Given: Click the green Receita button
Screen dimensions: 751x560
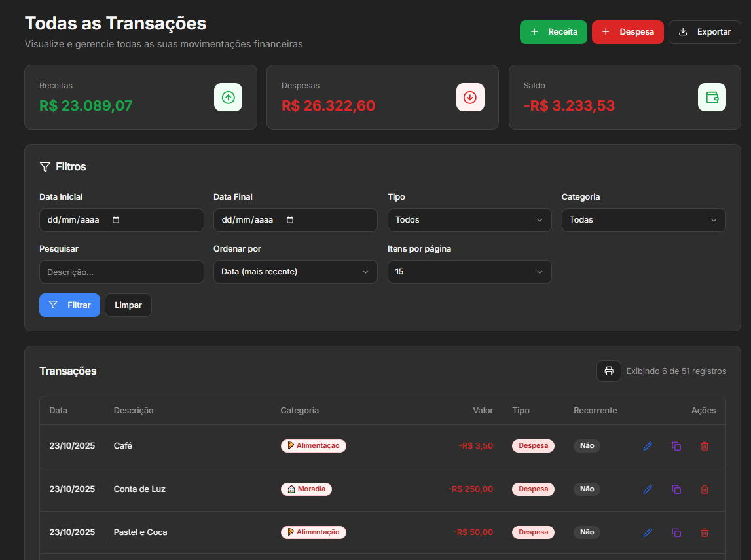Looking at the screenshot, I should [553, 32].
